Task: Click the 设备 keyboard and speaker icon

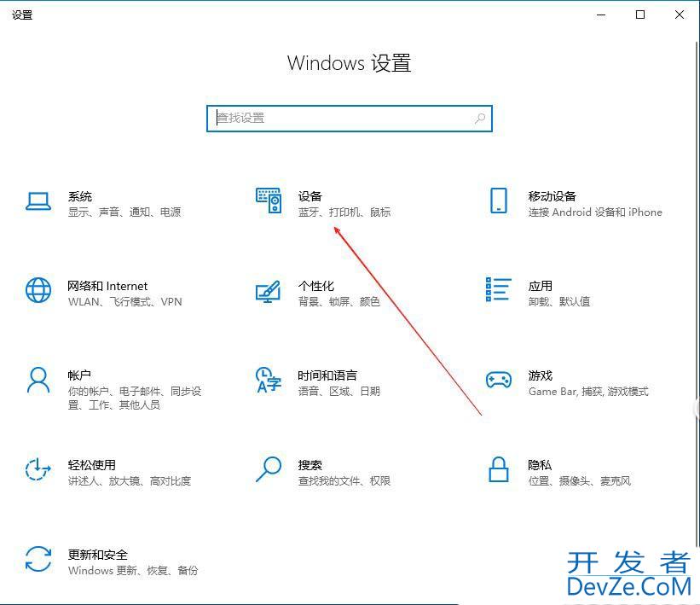Action: 269,201
